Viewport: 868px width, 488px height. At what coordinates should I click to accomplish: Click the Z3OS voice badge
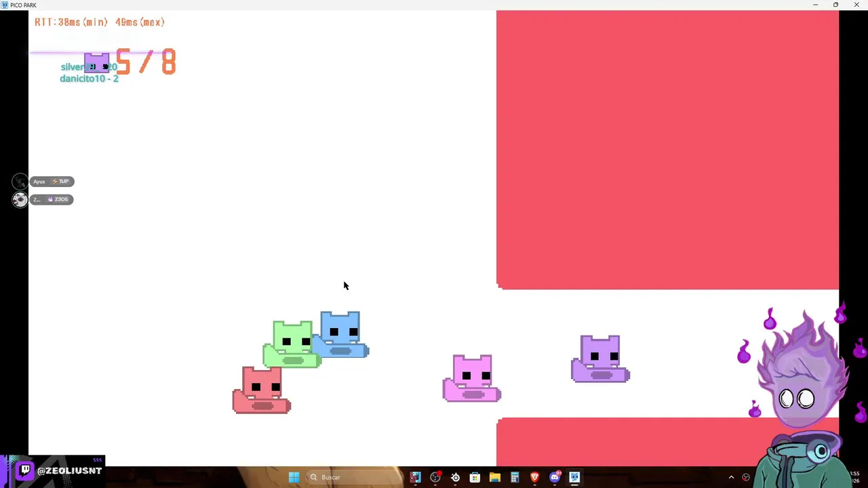[x=52, y=199]
